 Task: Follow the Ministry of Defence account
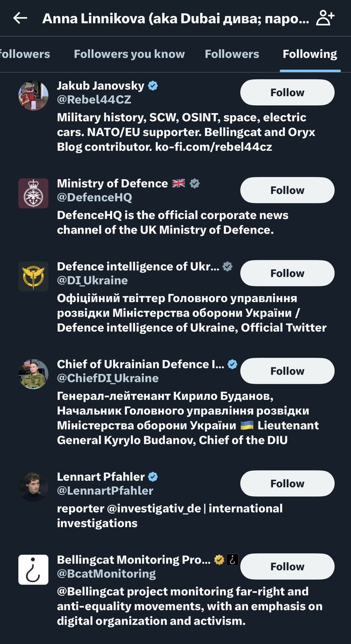[287, 190]
